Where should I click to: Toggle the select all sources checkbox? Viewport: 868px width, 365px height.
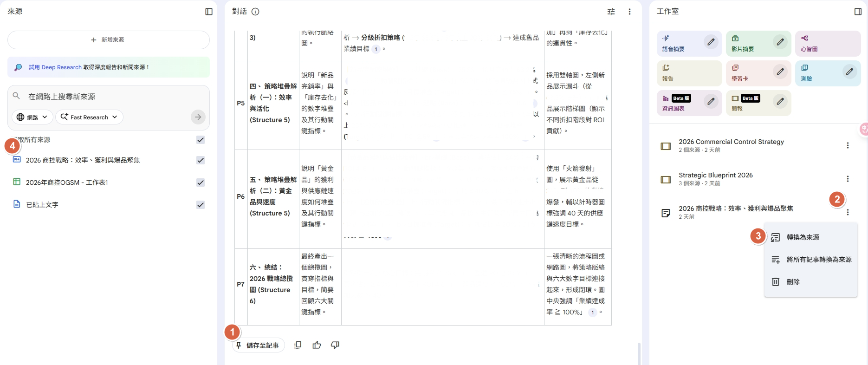tap(201, 140)
